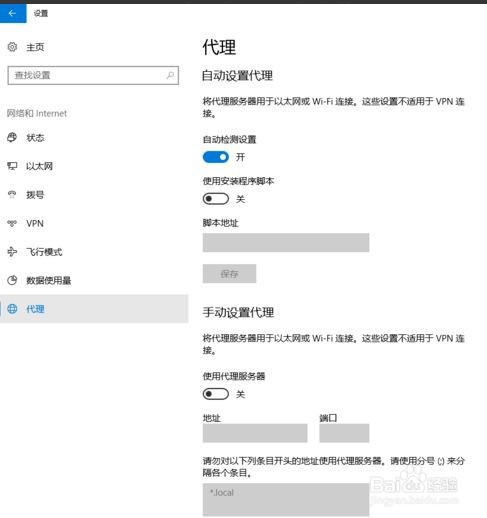Click the proxy address field
The height and width of the screenshot is (518, 487).
255,433
